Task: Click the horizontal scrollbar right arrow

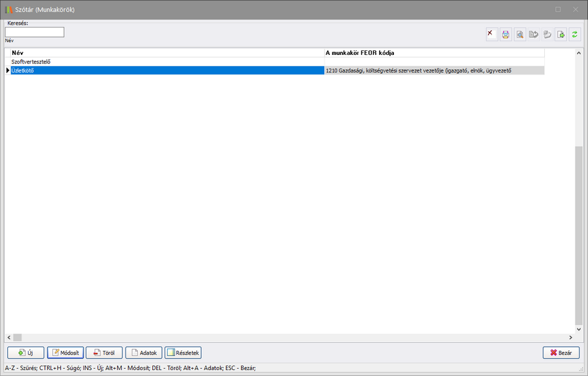Action: 570,337
